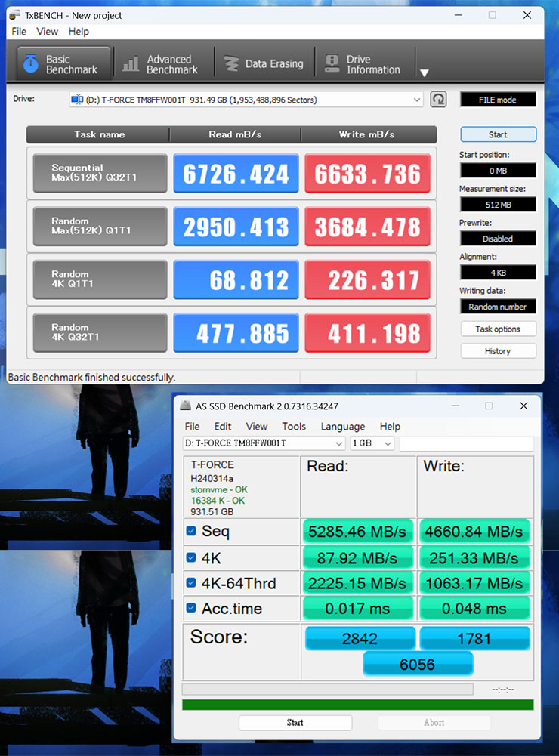This screenshot has height=756, width=559.
Task: Open the AS SSD File menu
Action: [192, 427]
